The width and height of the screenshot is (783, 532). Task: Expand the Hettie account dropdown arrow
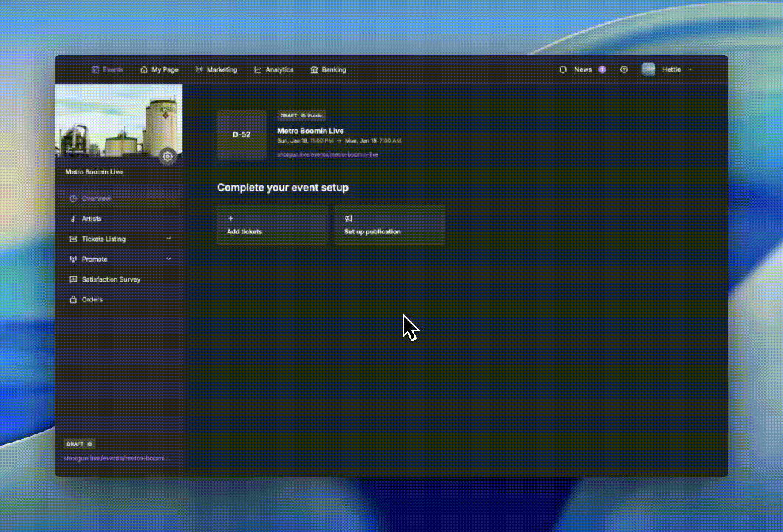691,70
